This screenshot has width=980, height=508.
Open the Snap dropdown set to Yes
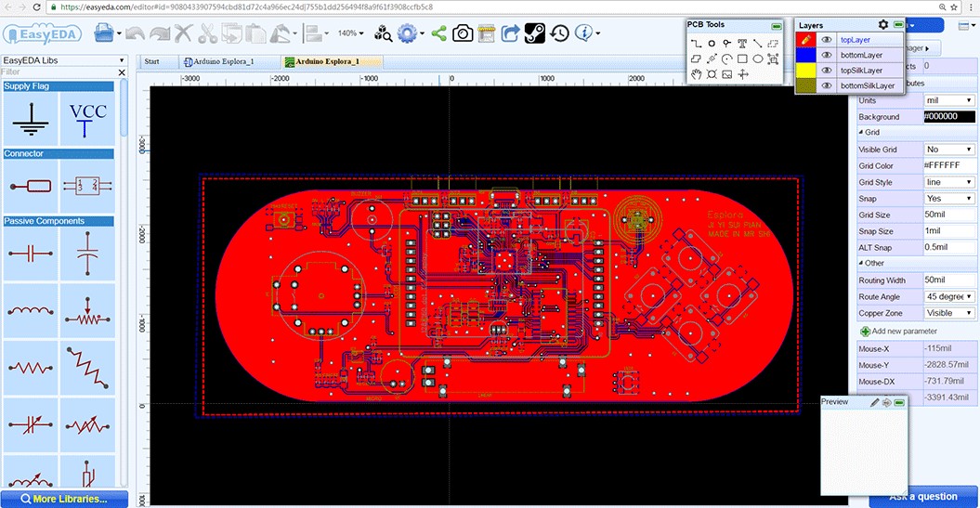pyautogui.click(x=948, y=198)
